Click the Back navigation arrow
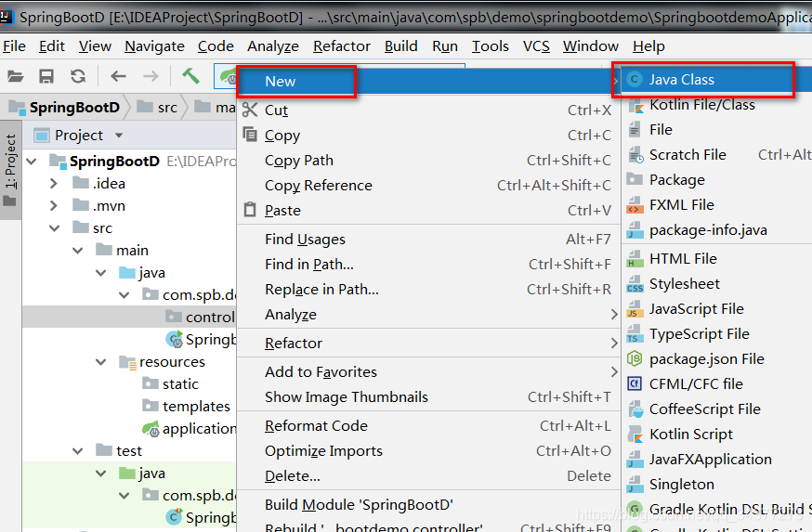Viewport: 812px width, 532px height. tap(119, 76)
